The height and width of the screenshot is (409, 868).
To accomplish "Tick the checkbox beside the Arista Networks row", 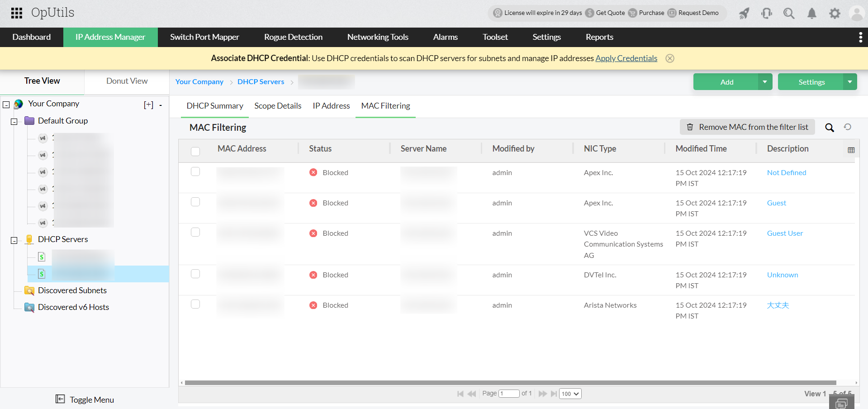I will pyautogui.click(x=195, y=304).
